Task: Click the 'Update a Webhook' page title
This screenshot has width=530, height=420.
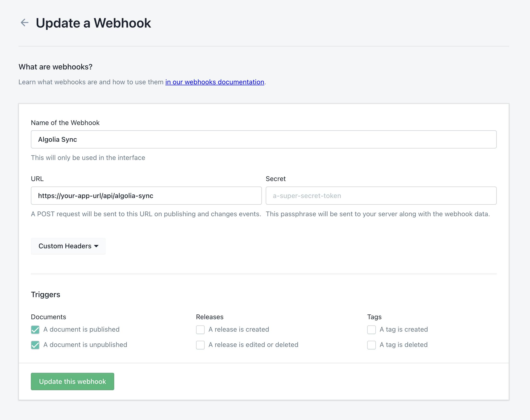Action: [93, 23]
